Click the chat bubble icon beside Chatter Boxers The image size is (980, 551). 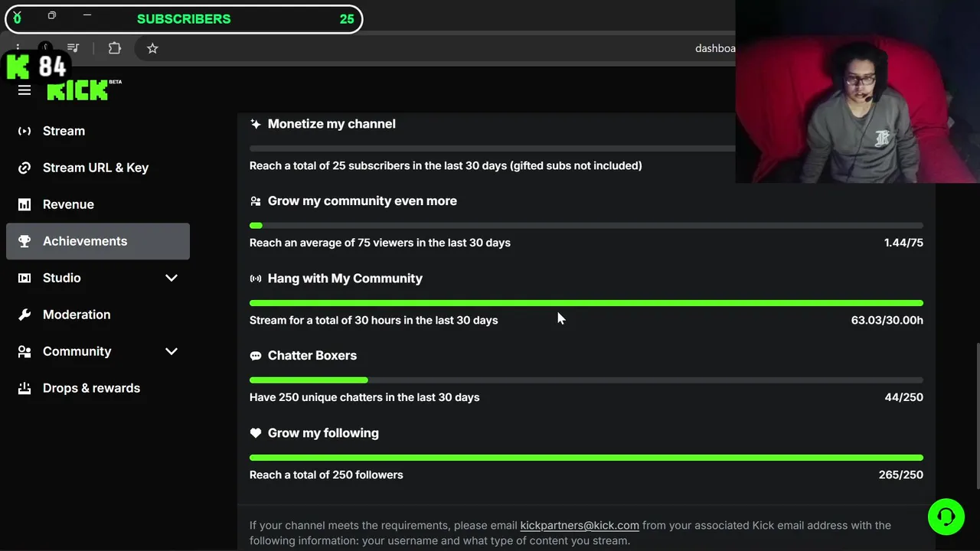256,356
